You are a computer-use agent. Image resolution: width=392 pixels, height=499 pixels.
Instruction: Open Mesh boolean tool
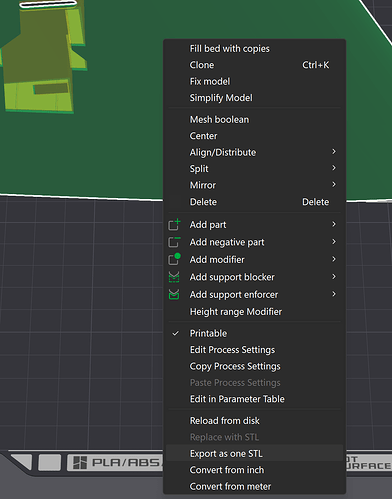(255, 119)
